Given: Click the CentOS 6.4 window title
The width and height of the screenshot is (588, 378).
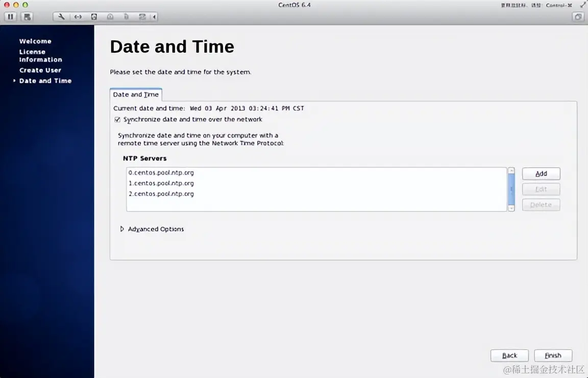Looking at the screenshot, I should 295,5.
